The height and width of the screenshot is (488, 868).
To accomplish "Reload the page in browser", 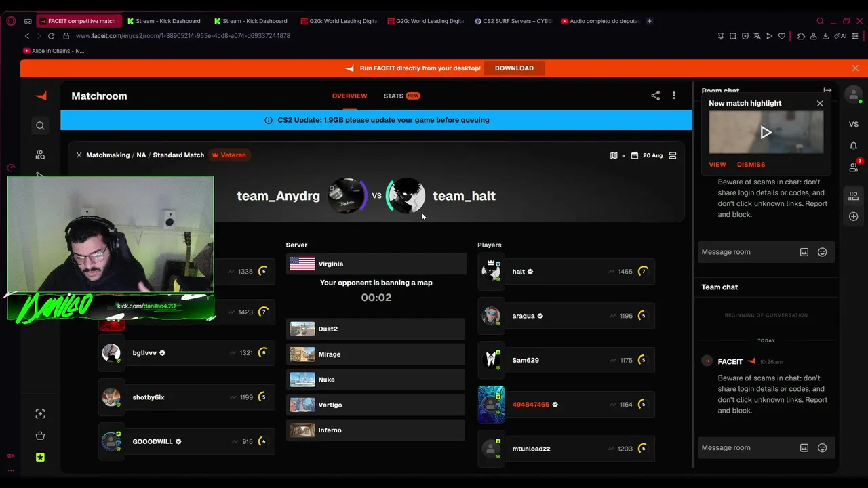I will click(51, 36).
